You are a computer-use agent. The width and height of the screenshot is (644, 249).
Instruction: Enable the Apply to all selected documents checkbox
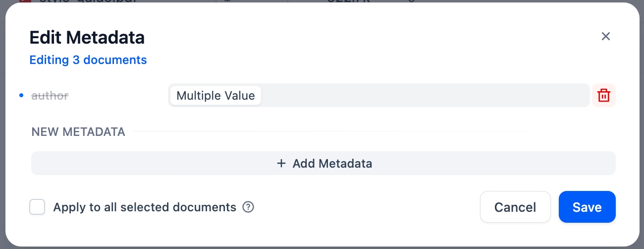(37, 207)
